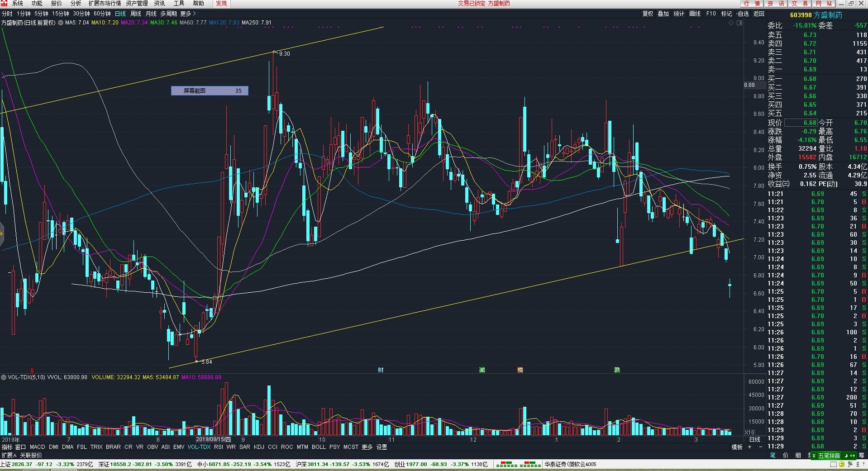Click the 上证 index quote in the status bar
The image size is (868, 471).
pyautogui.click(x=47, y=464)
